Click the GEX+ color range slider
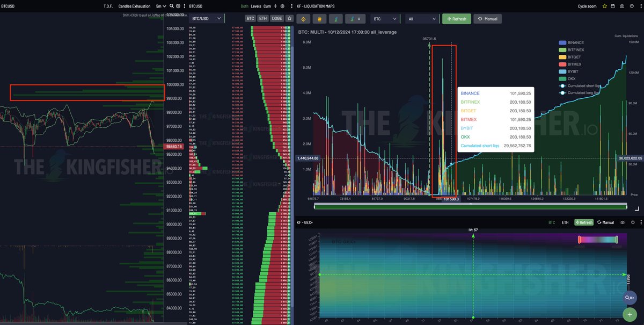This screenshot has height=325, width=644. (598, 240)
